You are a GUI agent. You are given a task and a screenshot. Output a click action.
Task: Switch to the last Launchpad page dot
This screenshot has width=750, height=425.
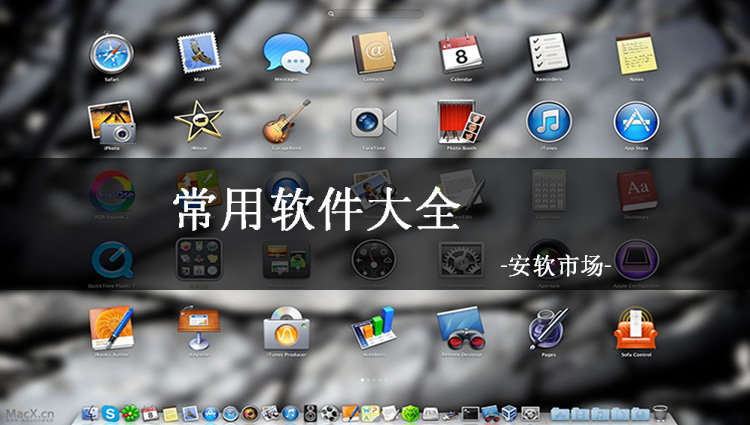click(386, 380)
